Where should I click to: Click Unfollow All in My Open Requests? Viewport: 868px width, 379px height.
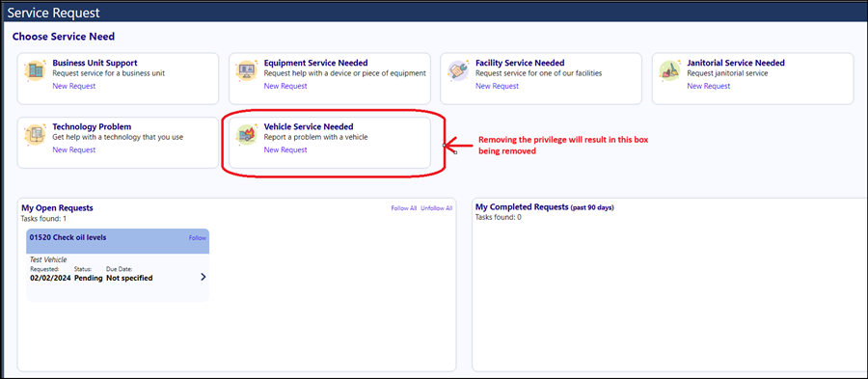click(436, 208)
